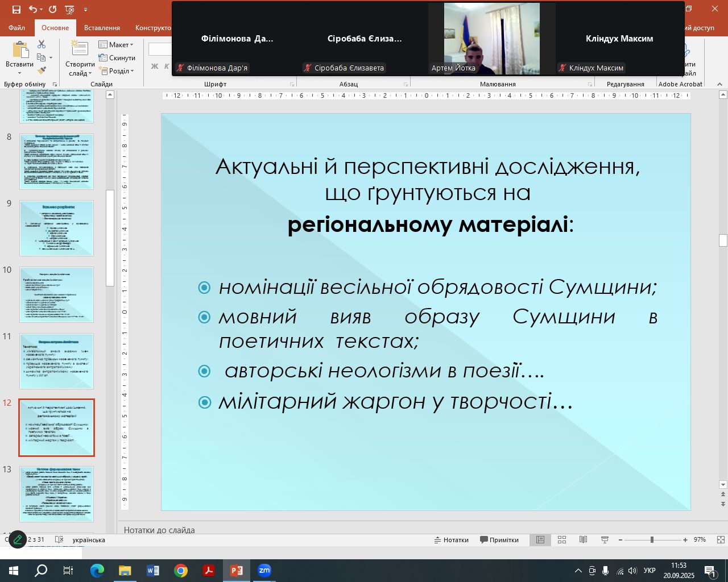Fit slide to current window icon
728x582 pixels.
tap(721, 540)
